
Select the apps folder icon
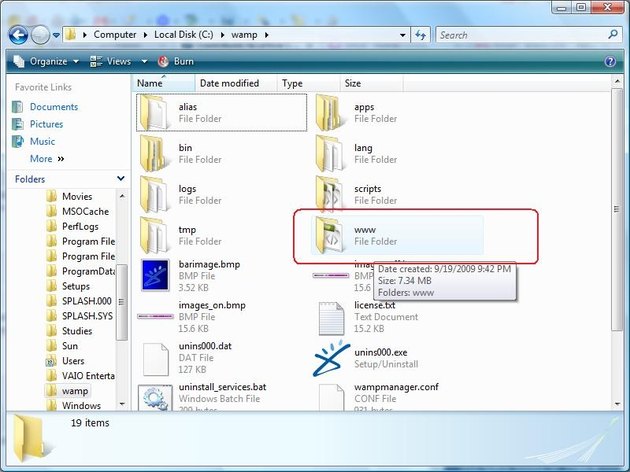[329, 113]
